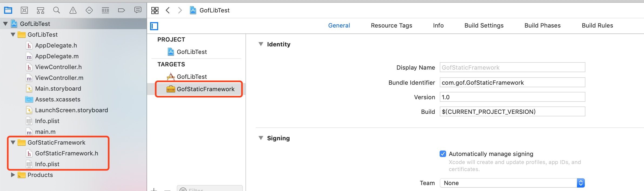Collapse the GofLibTest project root triangle
The image size is (644, 191).
coord(5,24)
